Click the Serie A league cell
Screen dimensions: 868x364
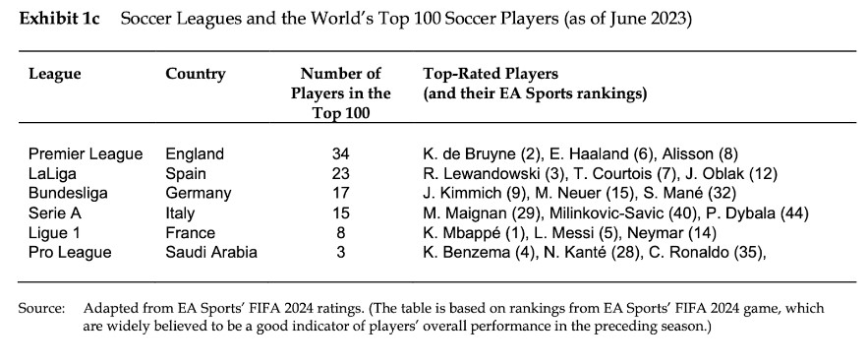(x=55, y=213)
